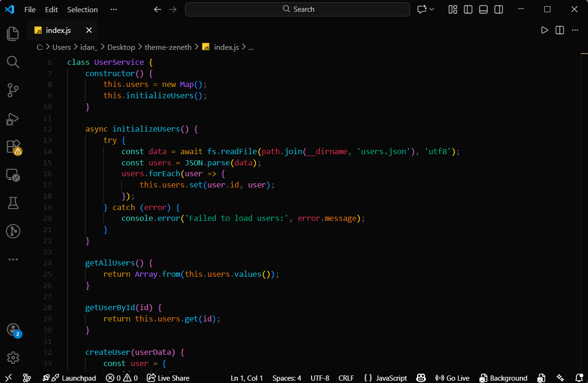Open the Search view
The height and width of the screenshot is (383, 588).
coord(13,62)
